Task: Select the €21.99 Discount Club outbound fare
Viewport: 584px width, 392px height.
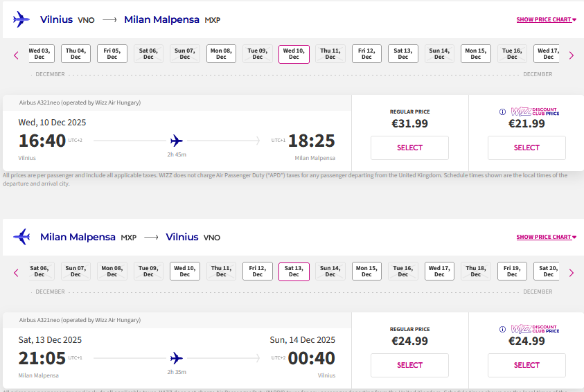Action: tap(527, 148)
